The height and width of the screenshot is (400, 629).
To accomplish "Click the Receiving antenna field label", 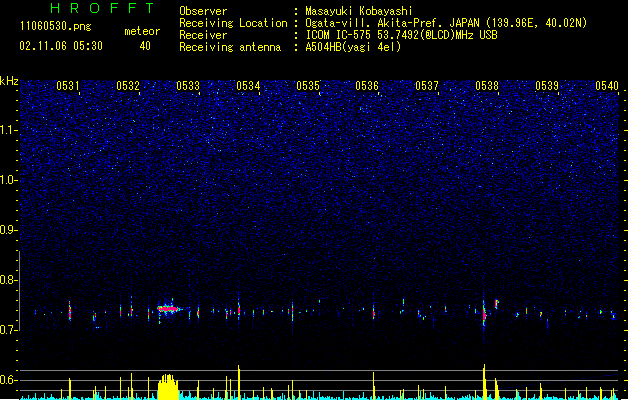I will [230, 47].
